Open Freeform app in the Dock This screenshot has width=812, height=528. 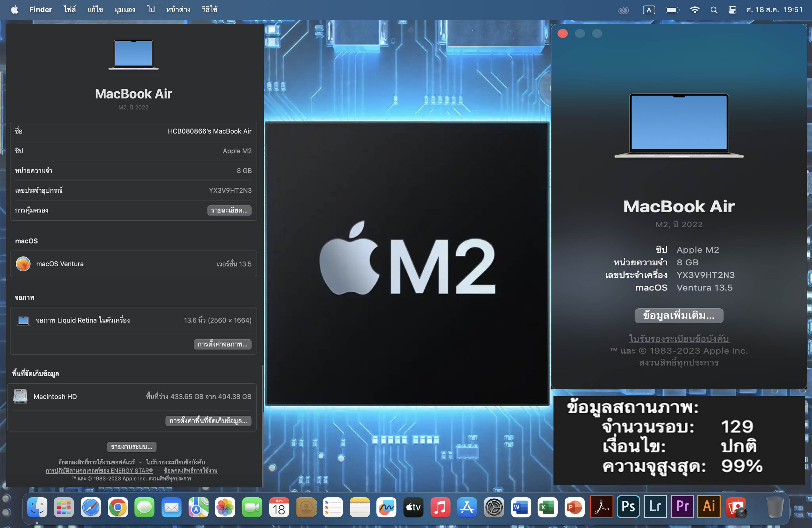[x=387, y=507]
